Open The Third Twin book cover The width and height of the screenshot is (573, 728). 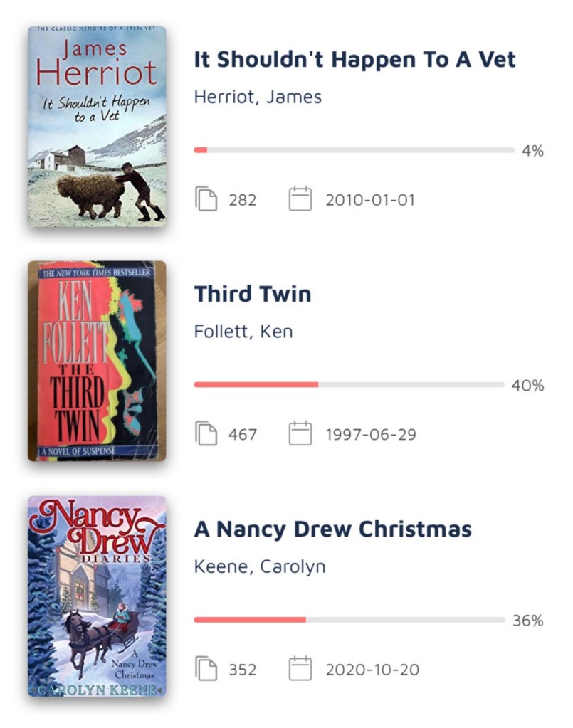[x=97, y=361]
